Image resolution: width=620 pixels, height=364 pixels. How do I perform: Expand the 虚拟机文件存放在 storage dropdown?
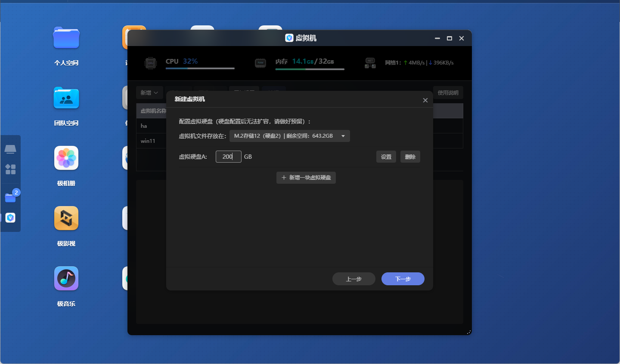click(289, 136)
